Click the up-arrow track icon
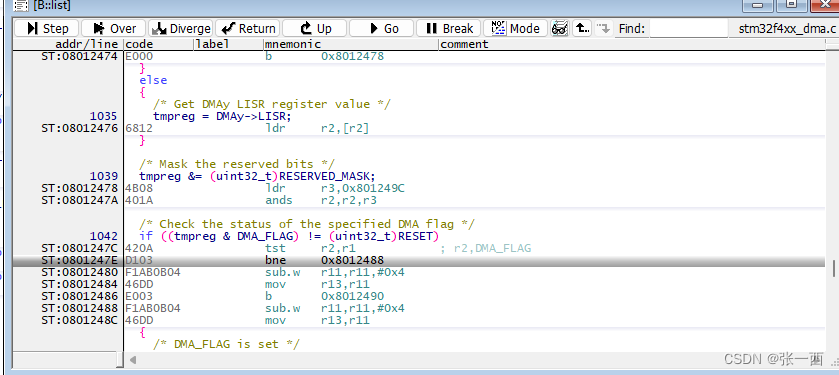Viewport: 839px width, 375px height. 582,28
